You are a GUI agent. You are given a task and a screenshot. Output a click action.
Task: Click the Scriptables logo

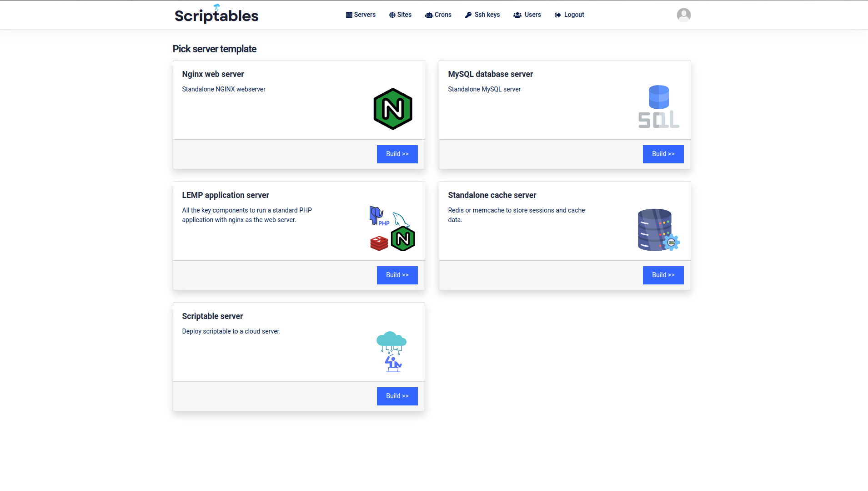(x=216, y=15)
